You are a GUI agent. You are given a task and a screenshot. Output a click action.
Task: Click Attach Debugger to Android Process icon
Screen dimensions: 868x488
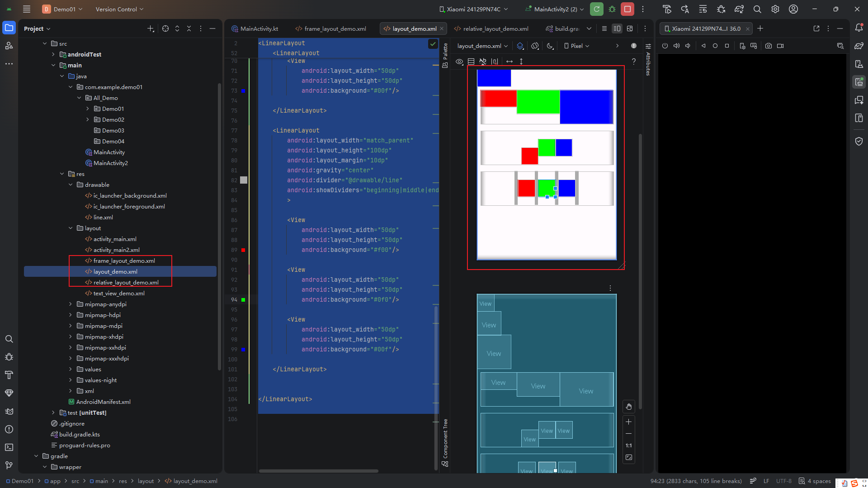click(x=721, y=9)
